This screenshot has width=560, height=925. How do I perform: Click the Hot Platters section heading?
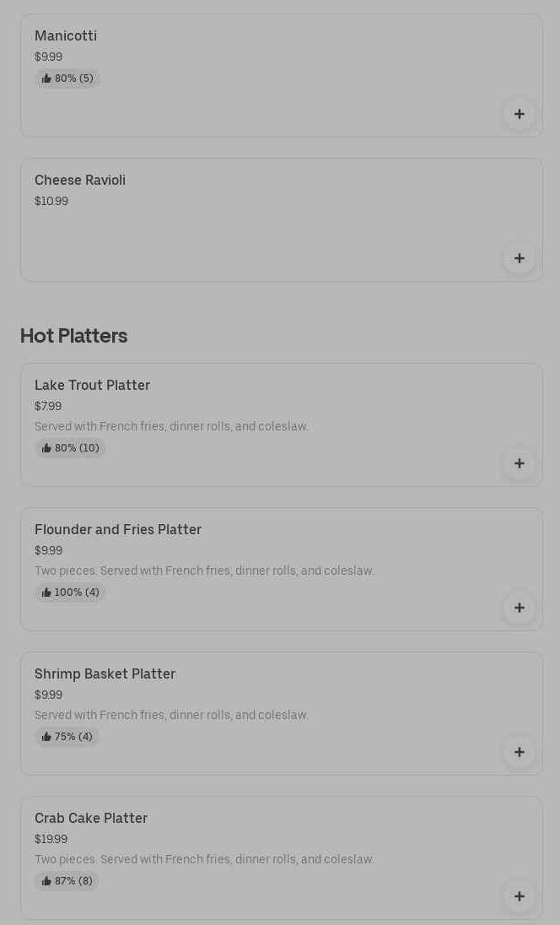pyautogui.click(x=74, y=336)
